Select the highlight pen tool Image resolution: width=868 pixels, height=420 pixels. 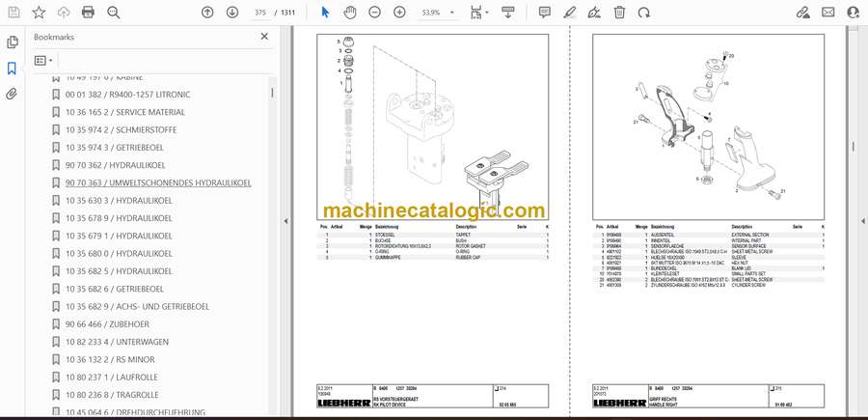(570, 13)
